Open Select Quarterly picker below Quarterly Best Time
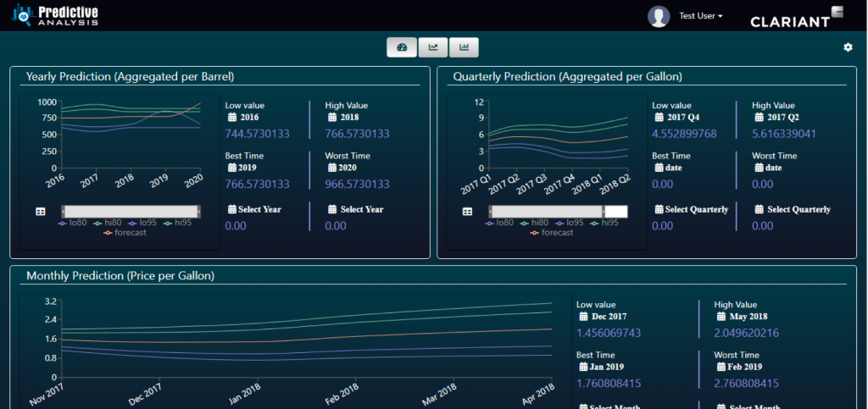Screen dimensions: 868x409 (692, 209)
